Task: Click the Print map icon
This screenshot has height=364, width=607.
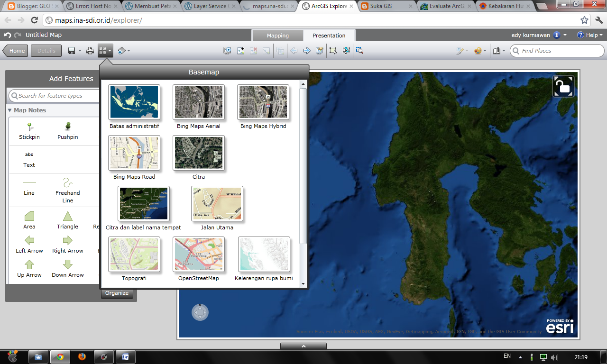Action: coord(90,51)
